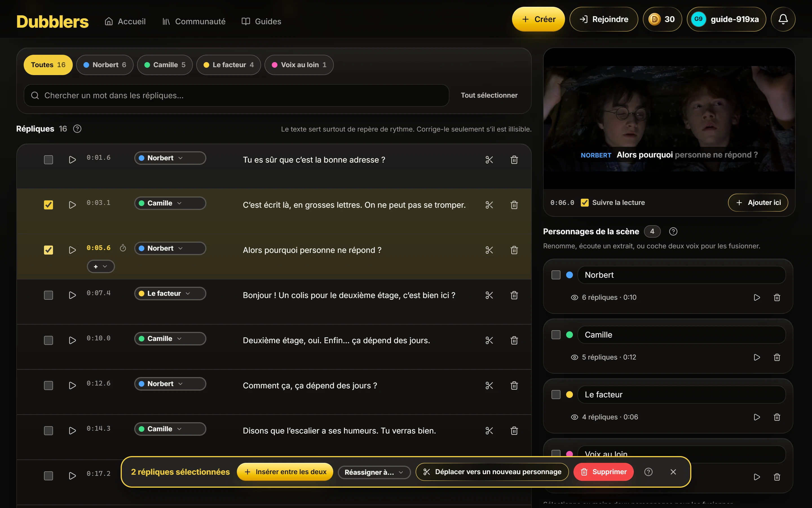Viewport: 812px width, 508px height.
Task: Filter by Toutes 16 tab
Action: click(48, 65)
